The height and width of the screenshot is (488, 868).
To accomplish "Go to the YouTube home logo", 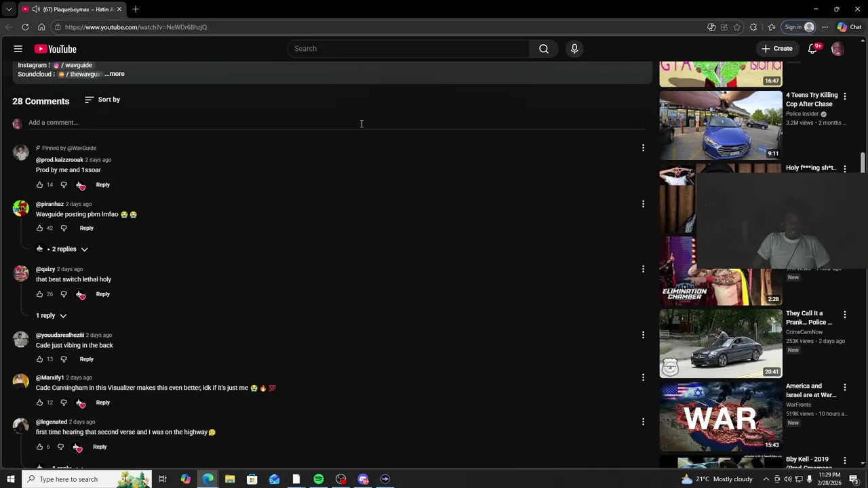I will pos(56,49).
